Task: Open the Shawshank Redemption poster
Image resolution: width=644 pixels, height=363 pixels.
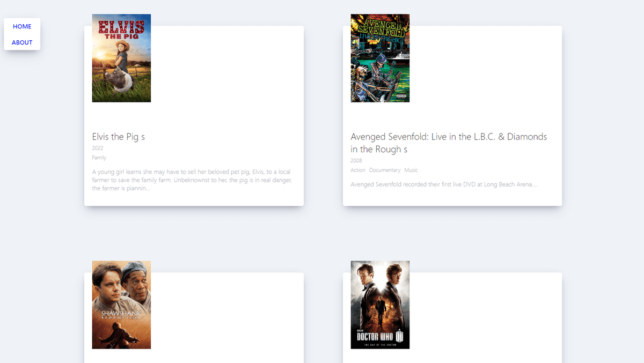Action: click(121, 305)
